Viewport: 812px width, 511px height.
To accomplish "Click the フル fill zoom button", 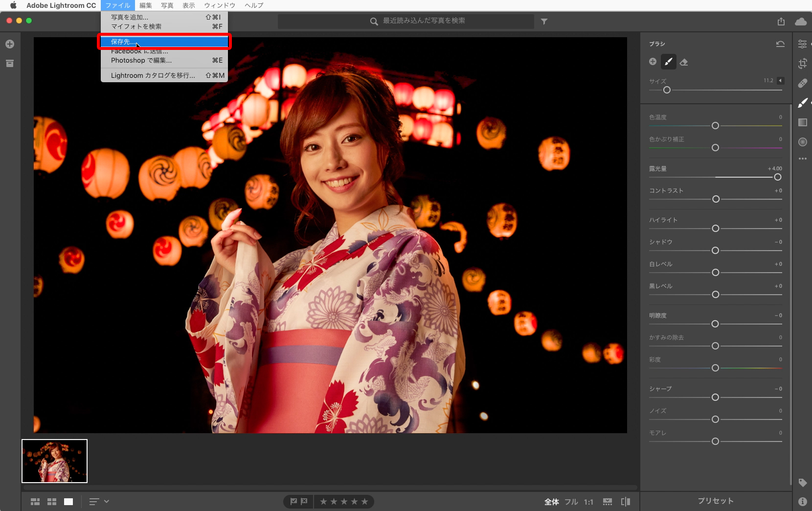I will (571, 502).
